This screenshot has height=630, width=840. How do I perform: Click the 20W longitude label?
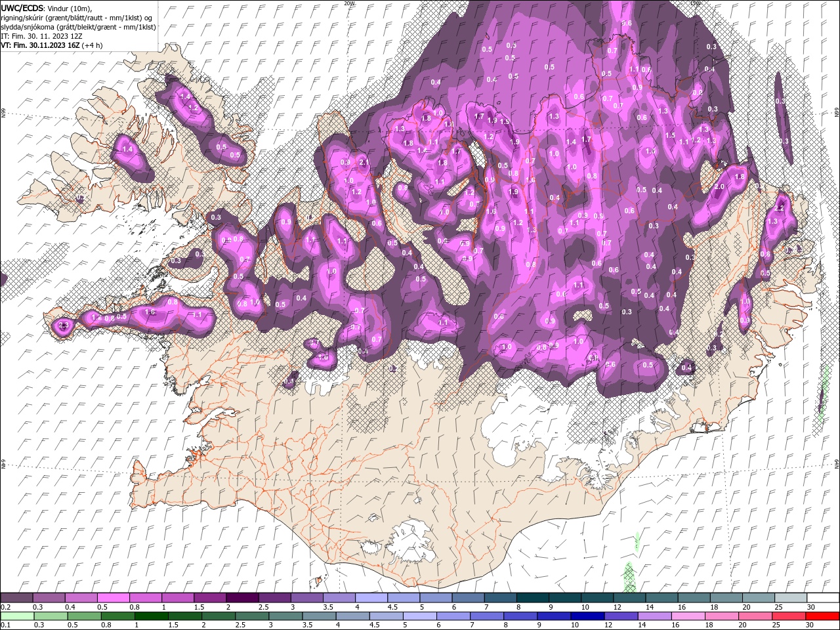pyautogui.click(x=349, y=3)
